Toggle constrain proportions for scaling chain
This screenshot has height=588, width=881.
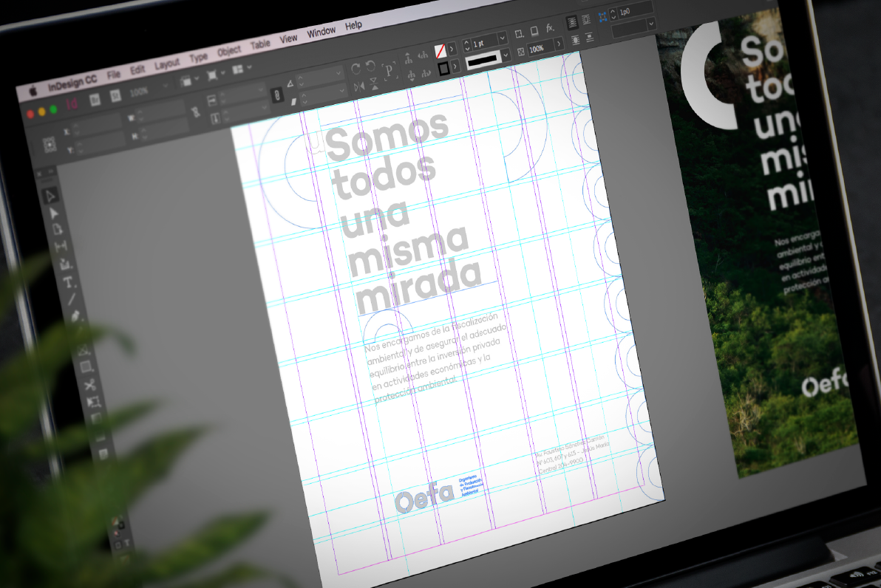point(277,95)
